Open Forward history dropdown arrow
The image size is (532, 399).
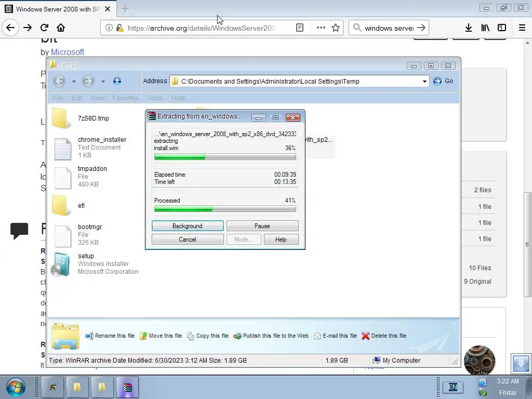(103, 82)
